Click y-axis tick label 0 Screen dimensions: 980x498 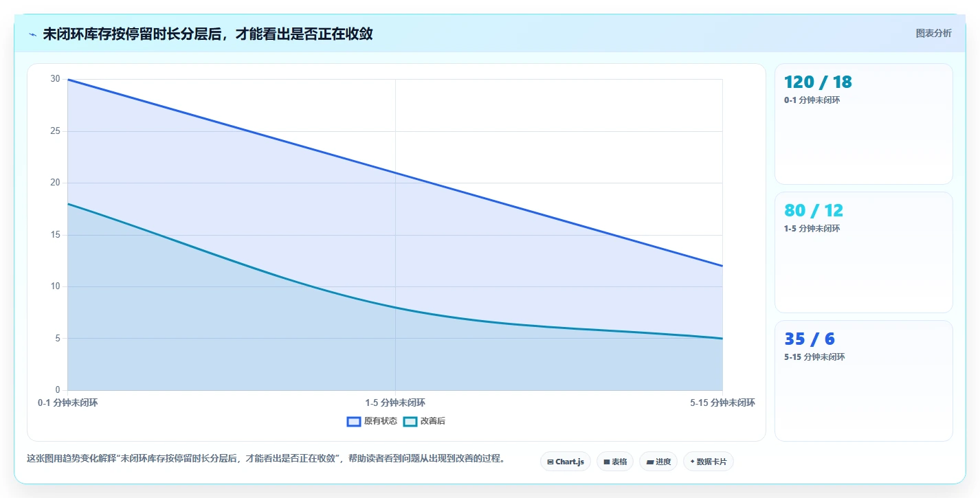tap(58, 390)
